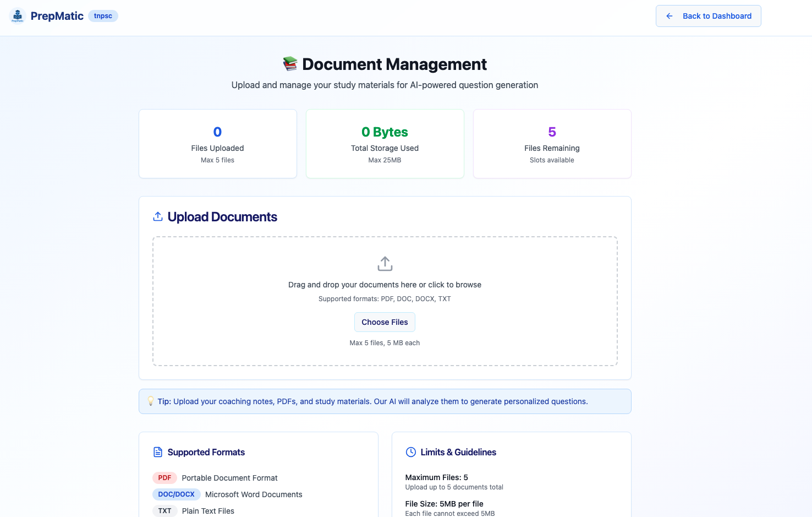Click the document icon next to Supported Formats

click(x=158, y=451)
